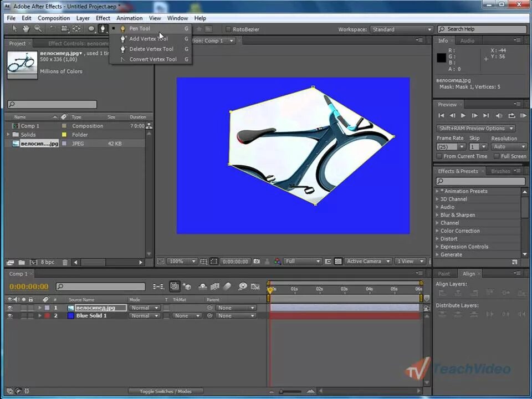This screenshot has height=399, width=532.
Task: Open the Active Camera dropdown
Action: (x=368, y=261)
